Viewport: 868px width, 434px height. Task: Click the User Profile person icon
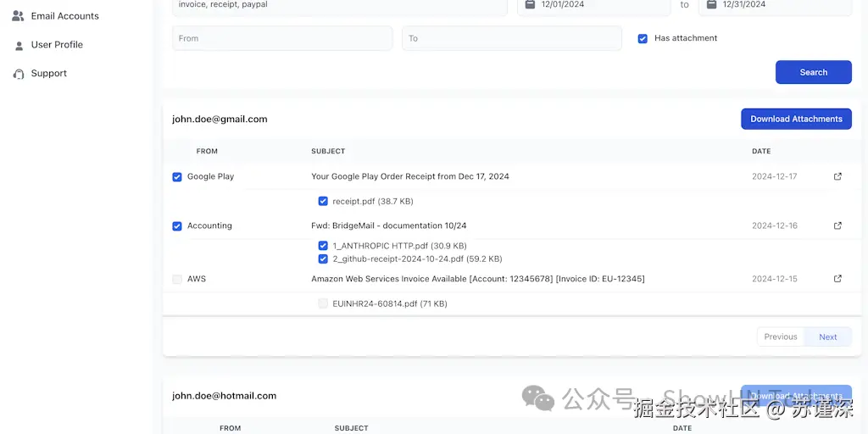pyautogui.click(x=19, y=46)
